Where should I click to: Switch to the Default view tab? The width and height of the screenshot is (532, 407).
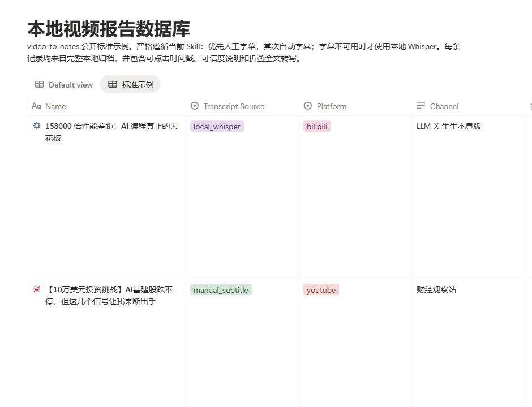coord(64,85)
